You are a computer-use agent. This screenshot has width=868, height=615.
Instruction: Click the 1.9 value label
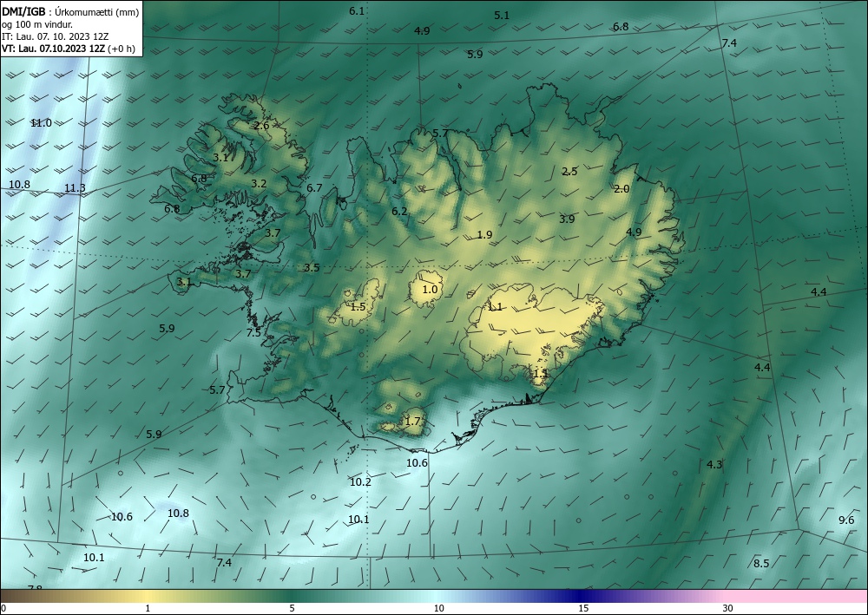[x=484, y=235]
